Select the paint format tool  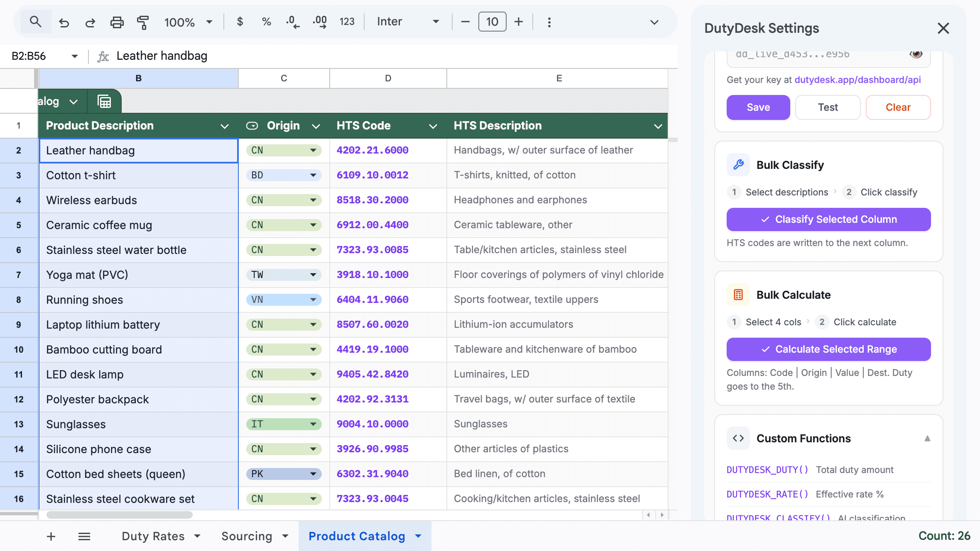pyautogui.click(x=143, y=22)
